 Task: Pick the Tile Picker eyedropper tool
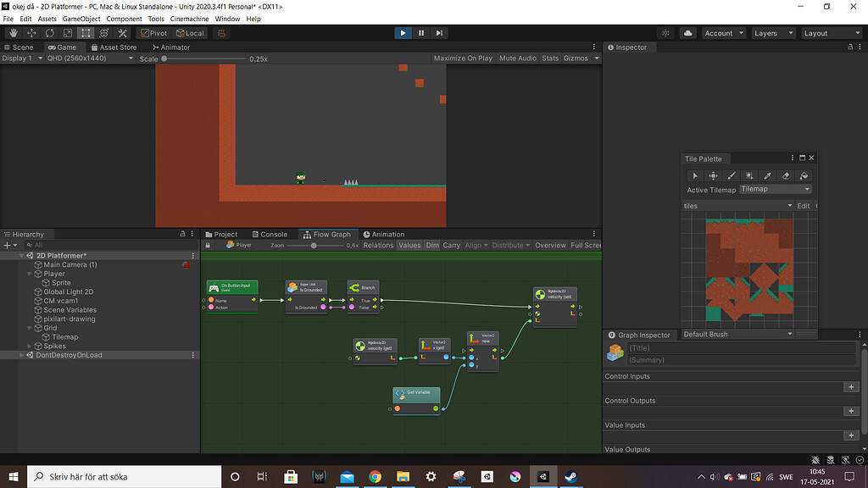767,175
